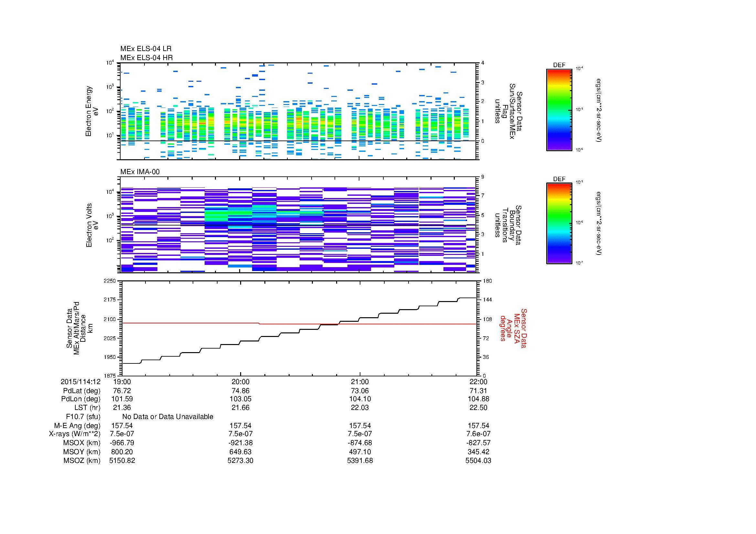This screenshot has height=534, width=756.
Task: Click the X-rays value 7.6e-07
Action: [x=478, y=434]
